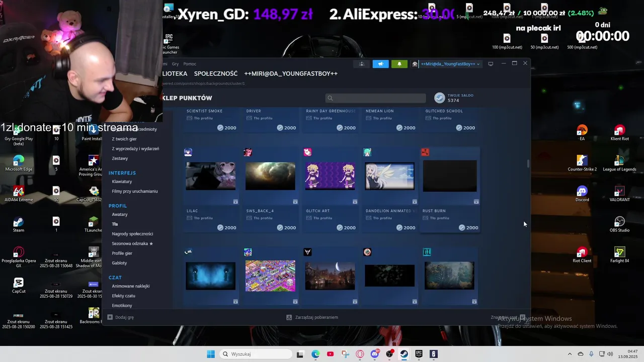Open the green notifications bell
Viewport: 644px width, 362px height.
(399, 64)
